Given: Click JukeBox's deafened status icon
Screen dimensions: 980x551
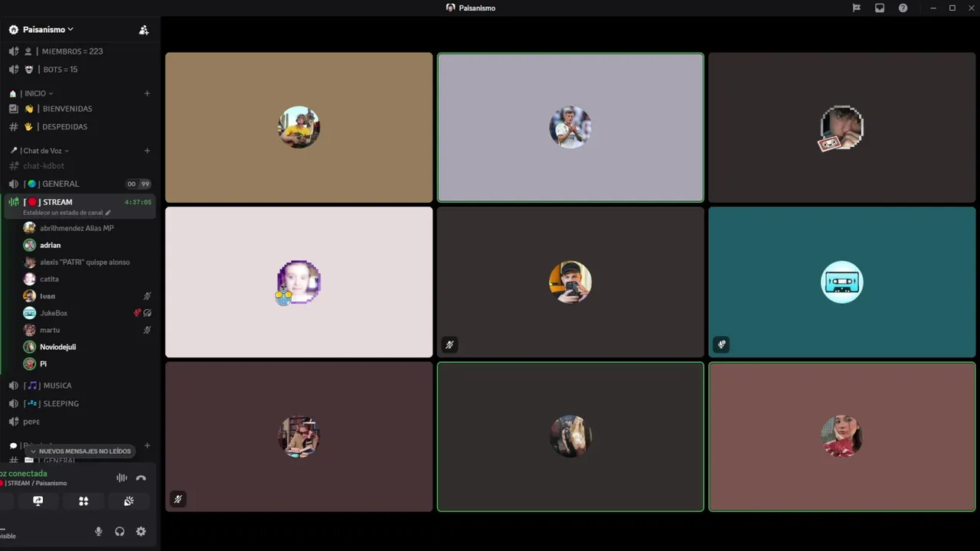Looking at the screenshot, I should pos(148,313).
